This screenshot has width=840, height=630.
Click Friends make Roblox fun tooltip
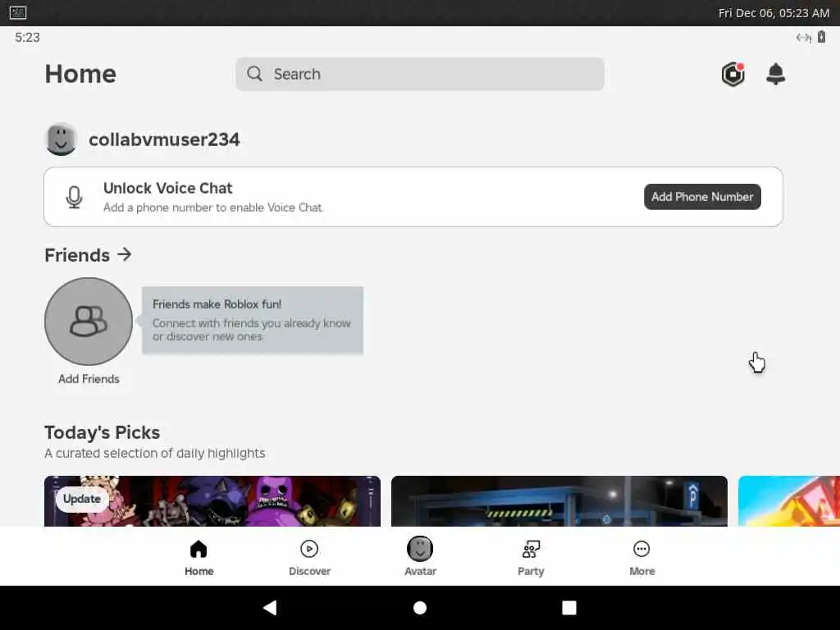click(x=253, y=321)
